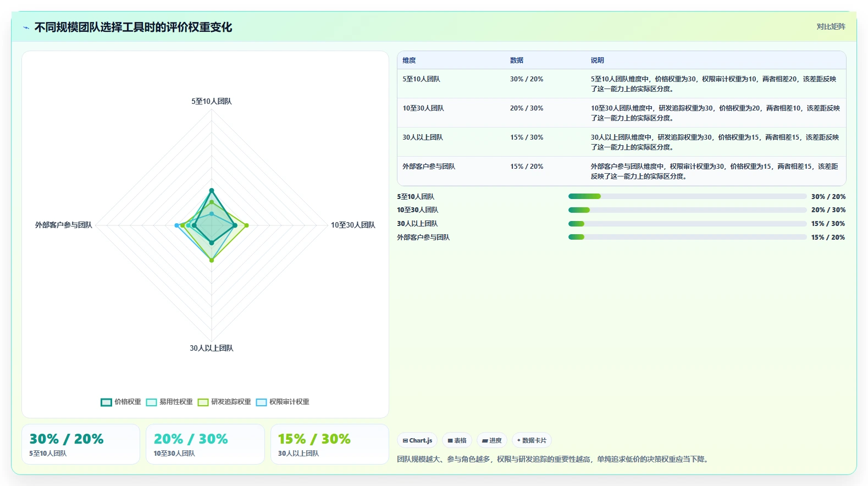Click 30% / 20% value in table
This screenshot has width=868, height=486.
[527, 79]
